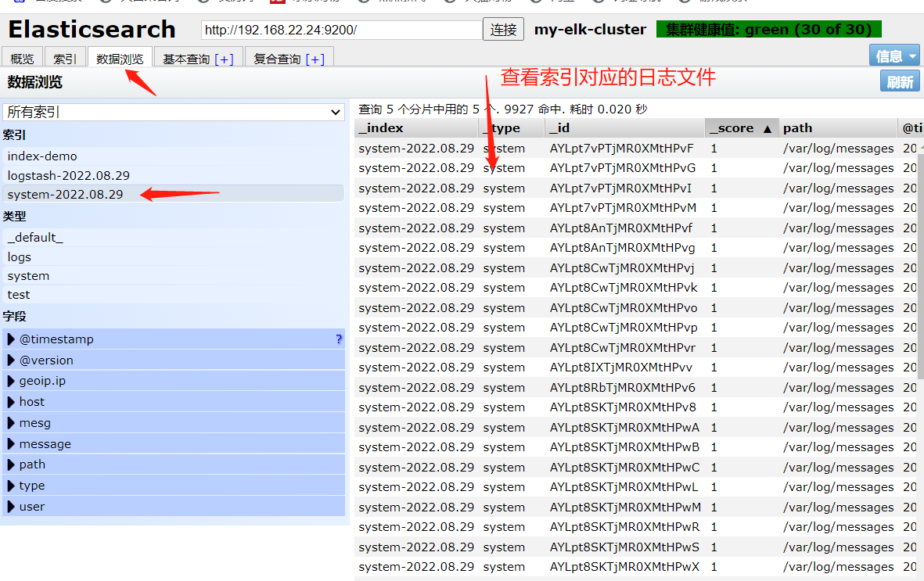The image size is (924, 581).
Task: Click row with id AYLpt8RbTjMR0XMtHPv6
Action: [636, 387]
